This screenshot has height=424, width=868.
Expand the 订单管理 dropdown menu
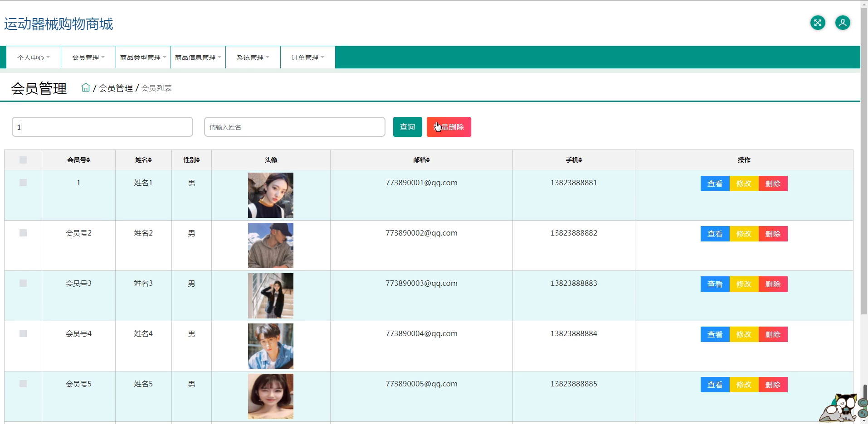tap(308, 58)
